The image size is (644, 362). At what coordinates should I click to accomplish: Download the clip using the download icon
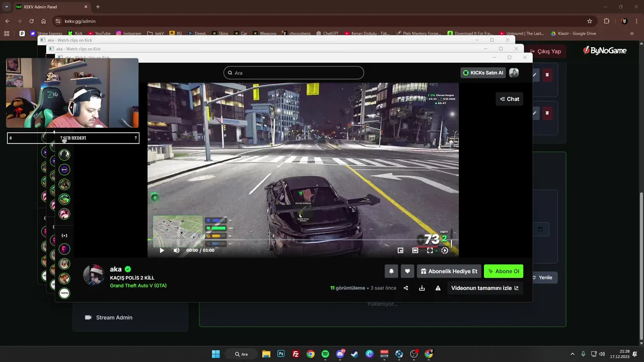click(x=422, y=288)
